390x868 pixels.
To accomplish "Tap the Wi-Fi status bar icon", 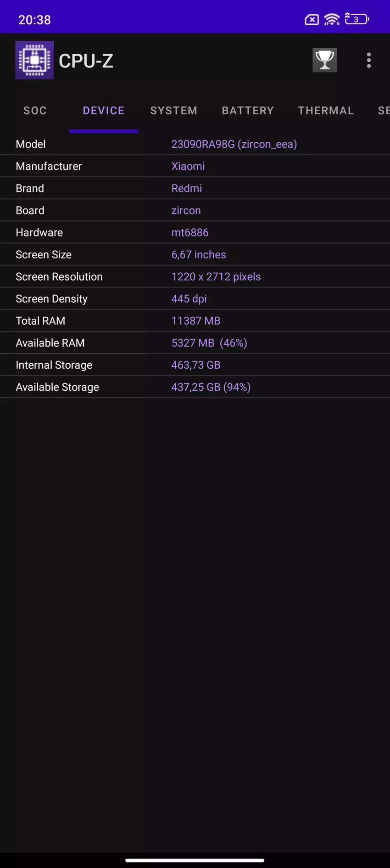I will [x=331, y=19].
